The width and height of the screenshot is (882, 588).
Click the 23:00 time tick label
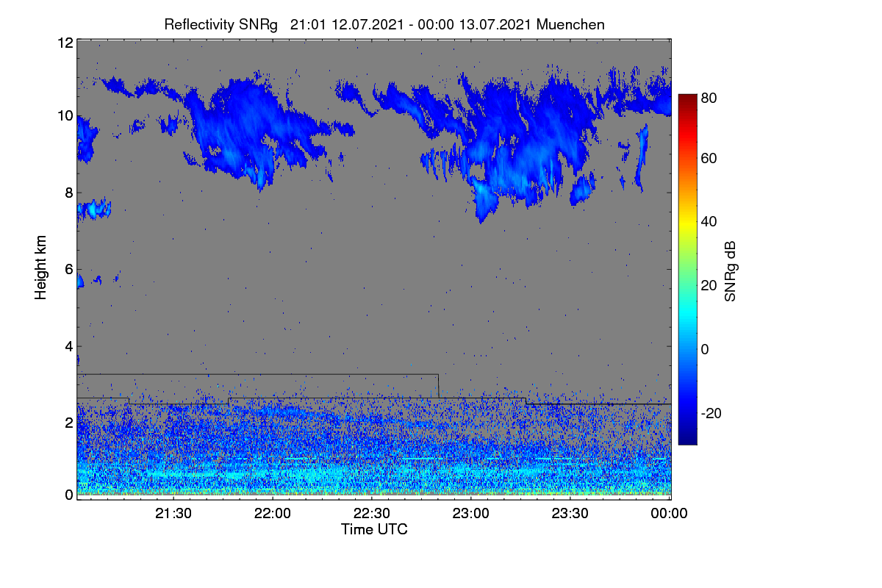(472, 514)
